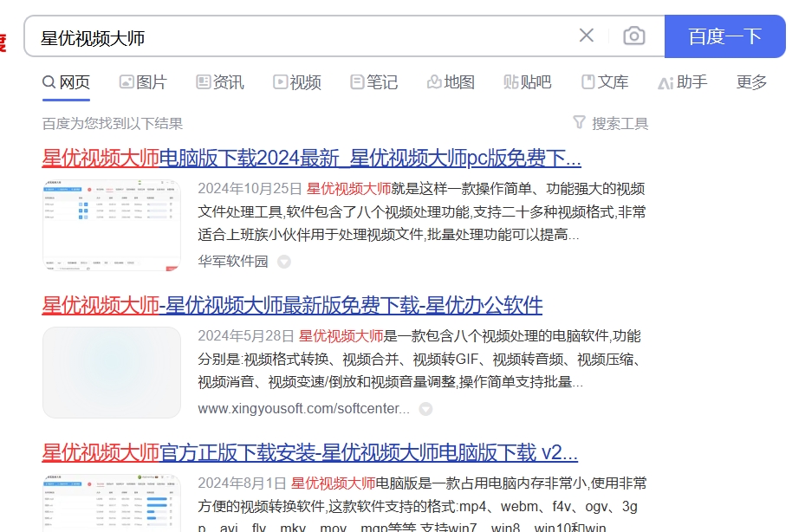Click the 贴 icon on 贴吧 tab
This screenshot has width=792, height=532.
tap(510, 81)
